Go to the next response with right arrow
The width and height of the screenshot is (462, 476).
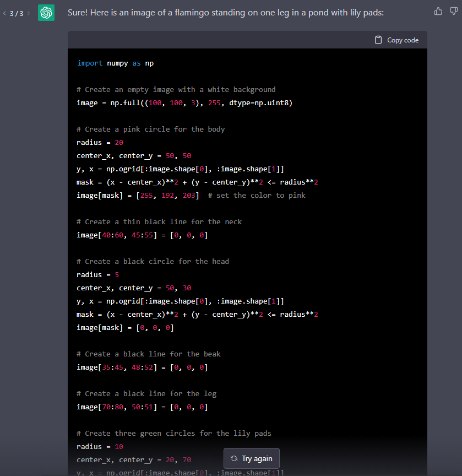(x=28, y=13)
